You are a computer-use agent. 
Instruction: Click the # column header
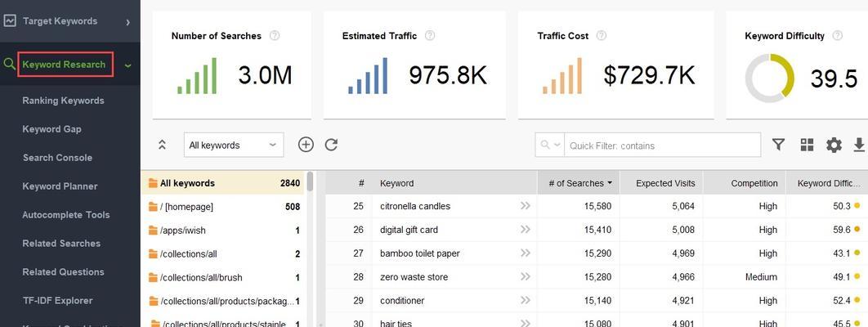tap(349, 183)
